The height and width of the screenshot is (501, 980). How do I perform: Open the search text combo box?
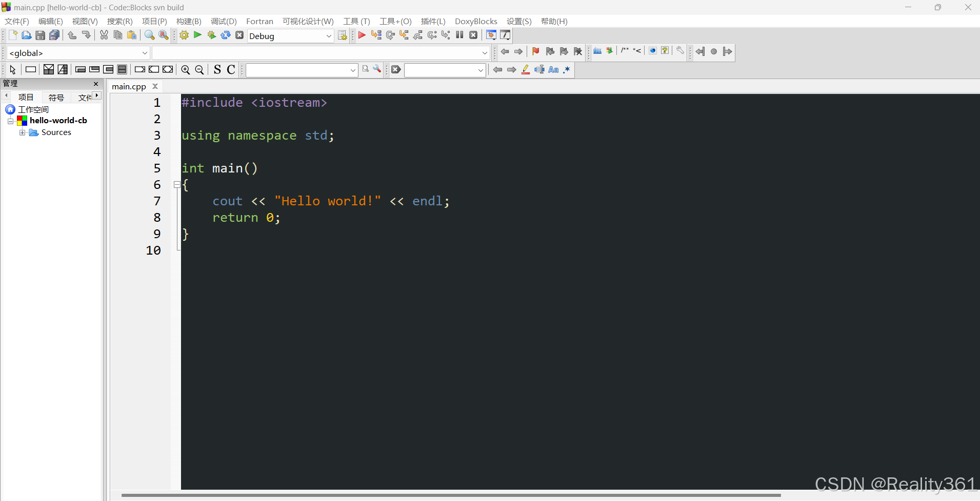302,70
